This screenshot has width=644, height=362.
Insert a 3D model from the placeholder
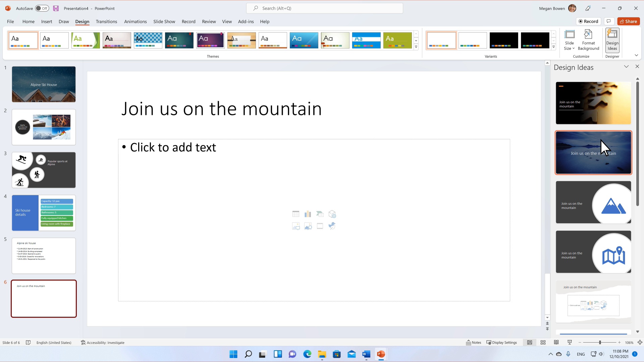pos(332,214)
